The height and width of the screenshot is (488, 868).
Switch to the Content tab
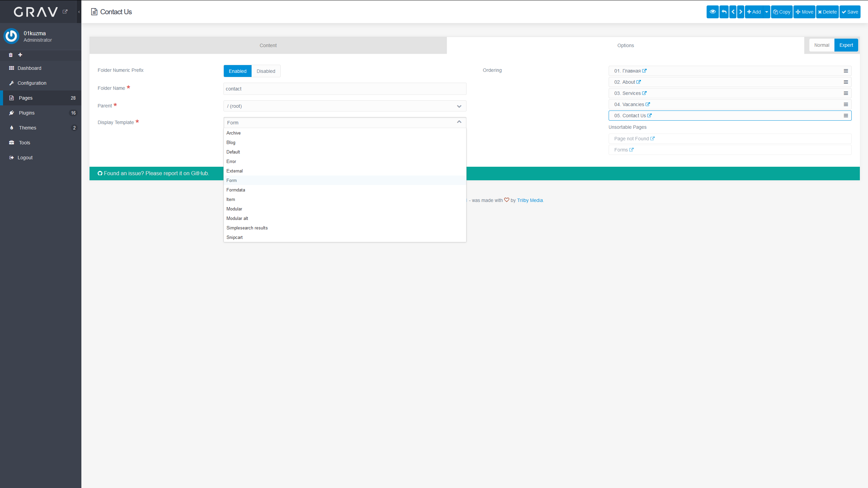point(268,45)
